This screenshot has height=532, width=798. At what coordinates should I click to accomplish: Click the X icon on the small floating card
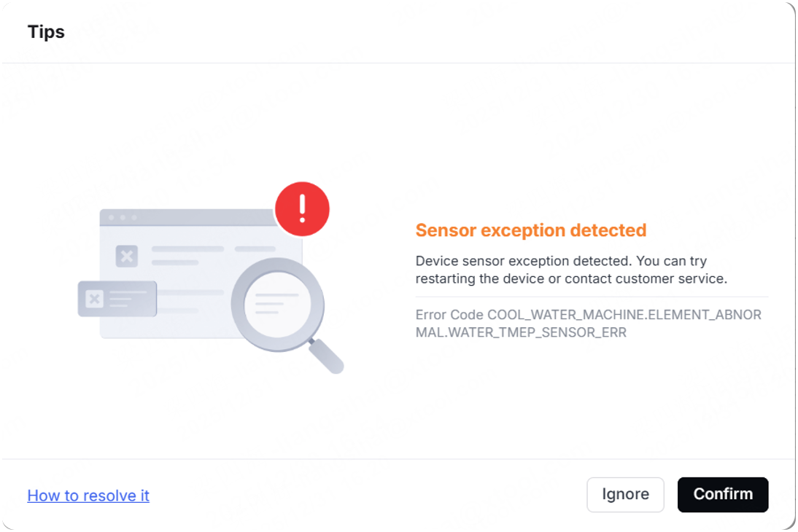[x=95, y=299]
